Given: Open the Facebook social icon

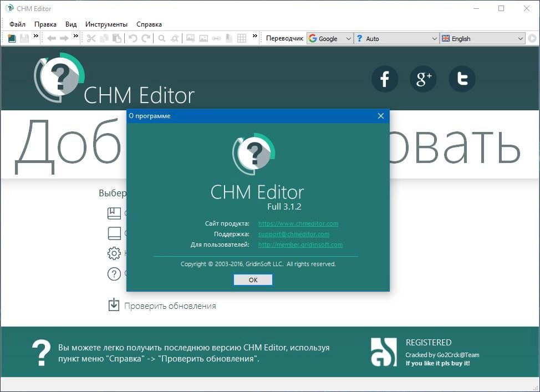Looking at the screenshot, I should [385, 79].
